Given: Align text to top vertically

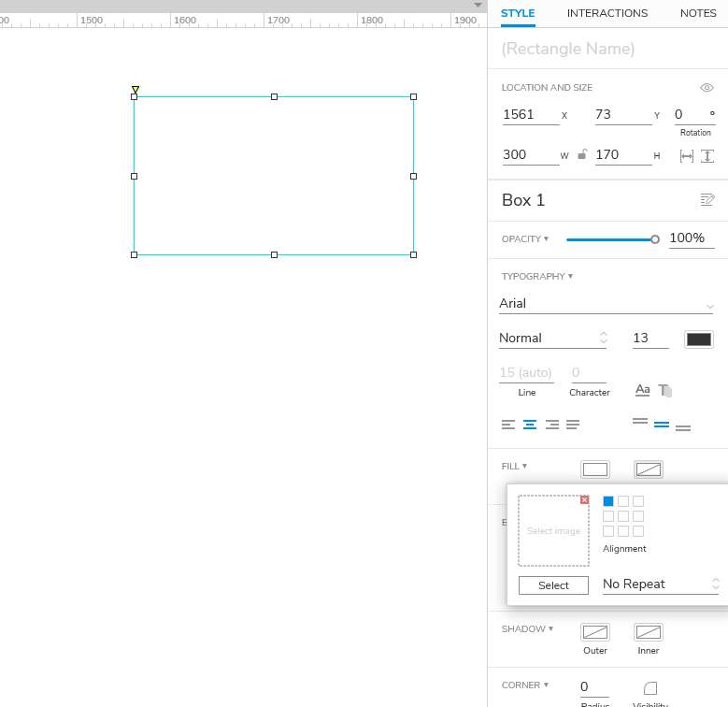Looking at the screenshot, I should (640, 422).
